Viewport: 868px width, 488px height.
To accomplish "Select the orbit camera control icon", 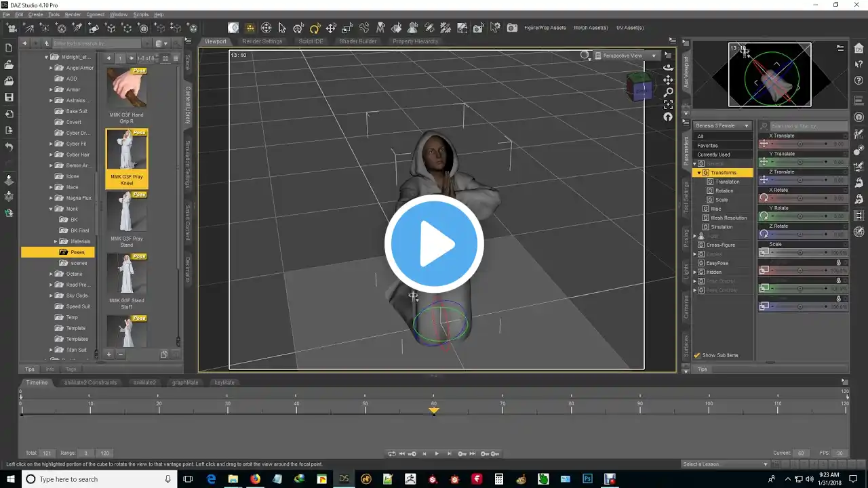I will tap(668, 67).
